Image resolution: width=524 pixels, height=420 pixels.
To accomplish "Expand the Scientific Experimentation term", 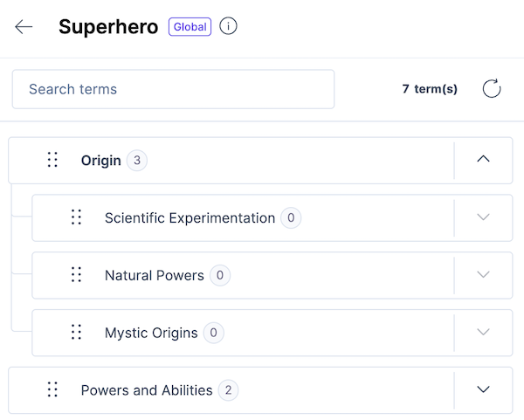I will 483,217.
